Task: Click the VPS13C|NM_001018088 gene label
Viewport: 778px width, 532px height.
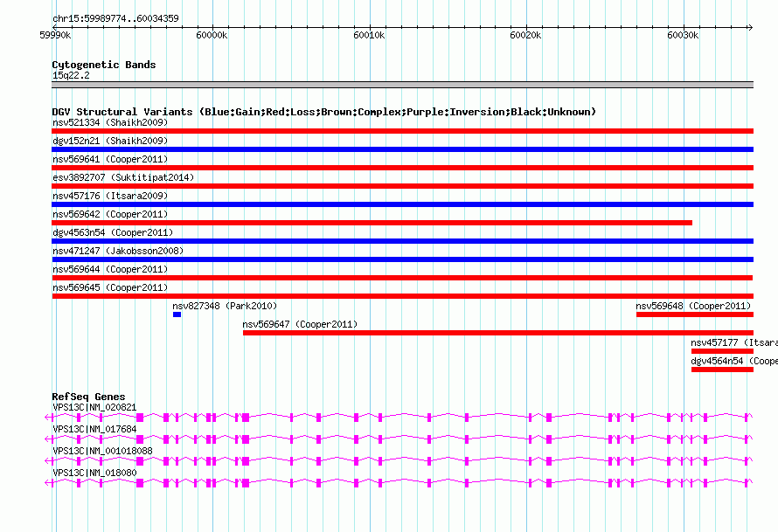Action: point(102,451)
